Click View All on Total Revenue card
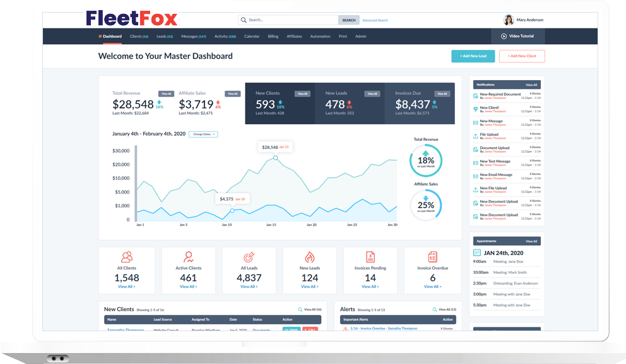The width and height of the screenshot is (626, 364). point(166,94)
